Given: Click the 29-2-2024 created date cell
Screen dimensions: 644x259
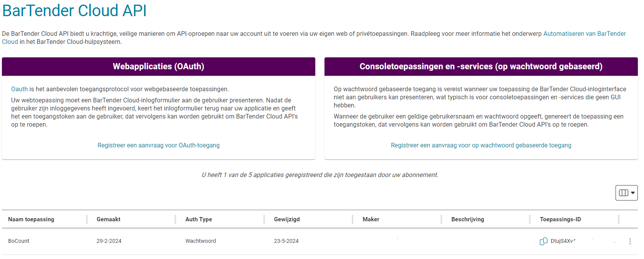Looking at the screenshot, I should (x=109, y=241).
